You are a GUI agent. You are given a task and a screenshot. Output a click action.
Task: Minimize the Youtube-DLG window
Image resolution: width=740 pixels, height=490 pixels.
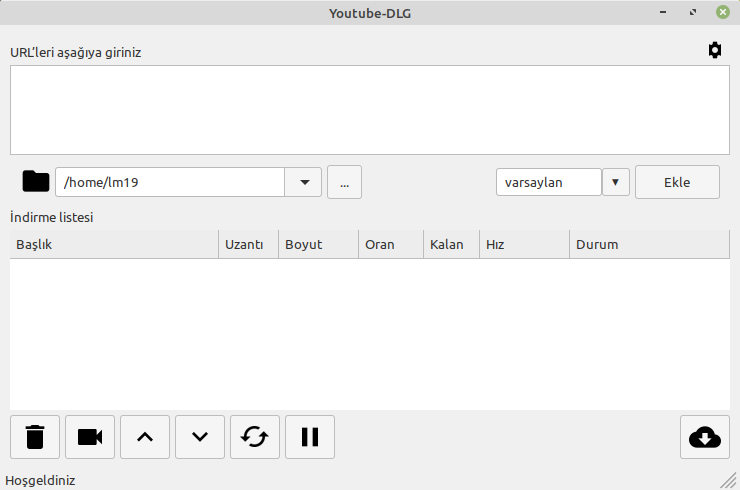pyautogui.click(x=663, y=12)
